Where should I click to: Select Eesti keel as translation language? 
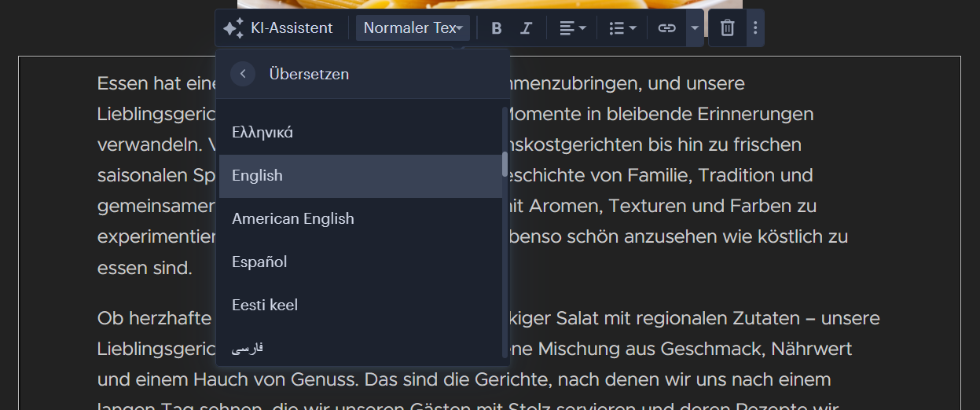[361, 305]
